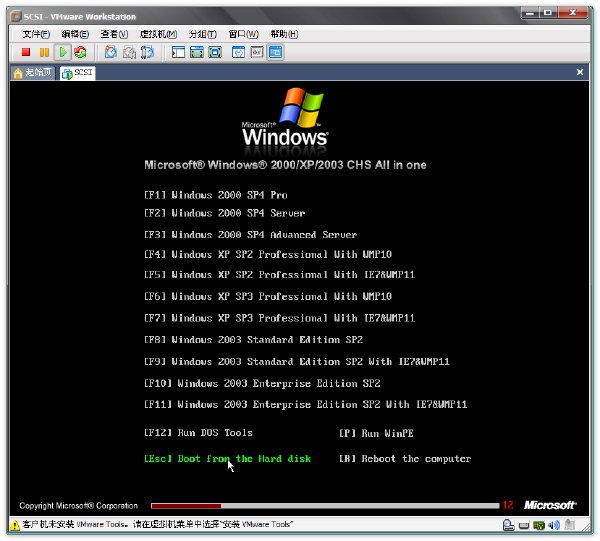Click the greyed device icon in status bar

pyautogui.click(x=569, y=525)
